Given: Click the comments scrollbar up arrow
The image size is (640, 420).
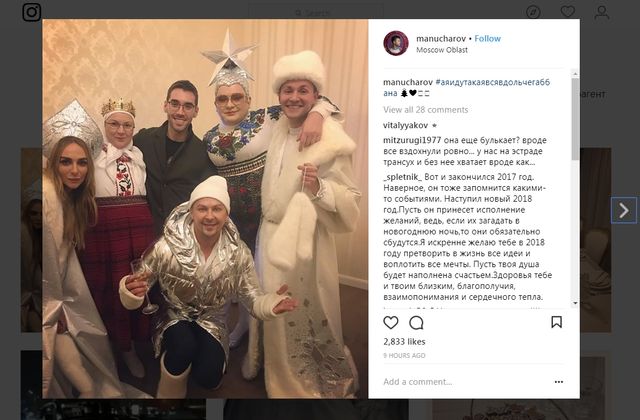Looking at the screenshot, I should (x=575, y=74).
